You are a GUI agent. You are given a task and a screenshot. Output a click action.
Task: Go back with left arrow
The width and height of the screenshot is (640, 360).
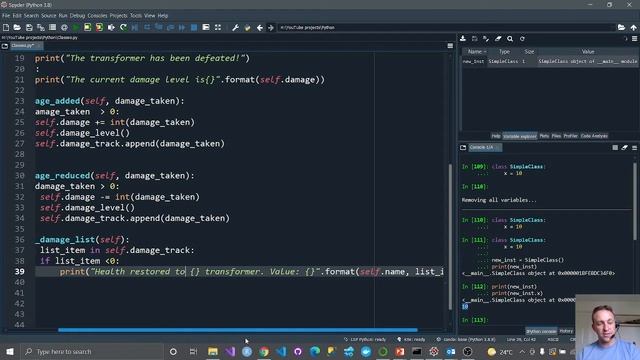point(260,27)
